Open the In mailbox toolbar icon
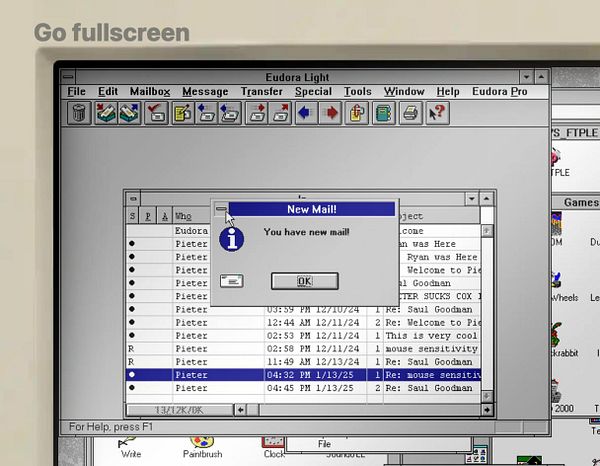Image resolution: width=600 pixels, height=466 pixels. pos(106,113)
